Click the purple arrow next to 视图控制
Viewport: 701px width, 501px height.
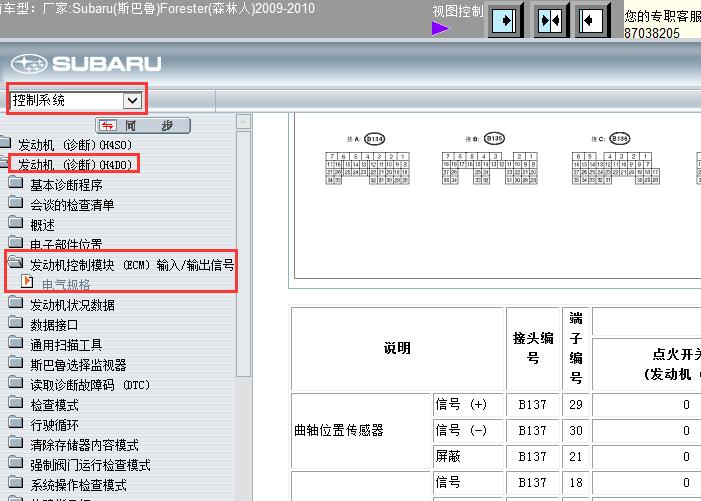[x=440, y=29]
